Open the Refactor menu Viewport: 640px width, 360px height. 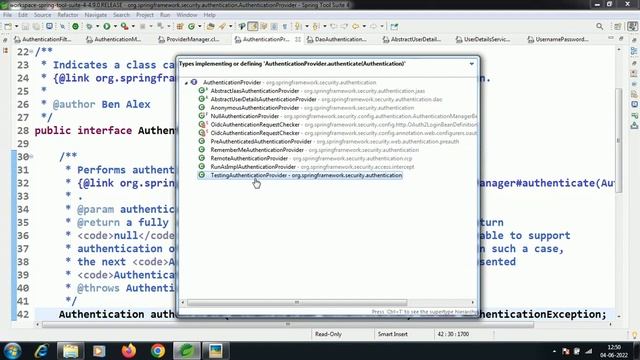click(68, 15)
